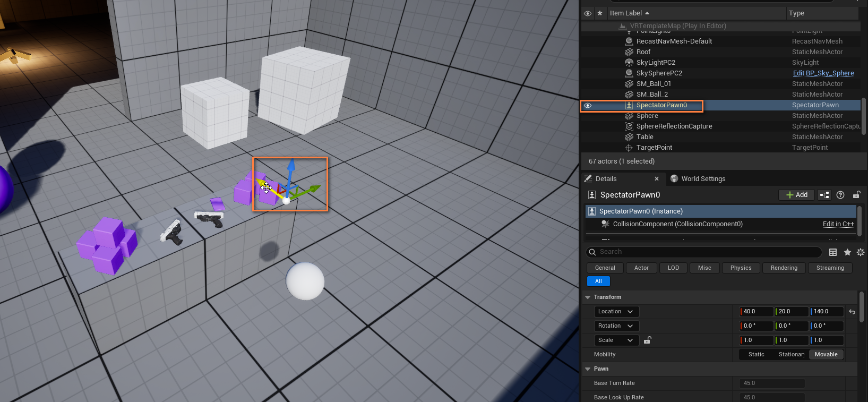Screen dimensions: 868x402
Task: Filter Details by General category
Action: tap(605, 268)
